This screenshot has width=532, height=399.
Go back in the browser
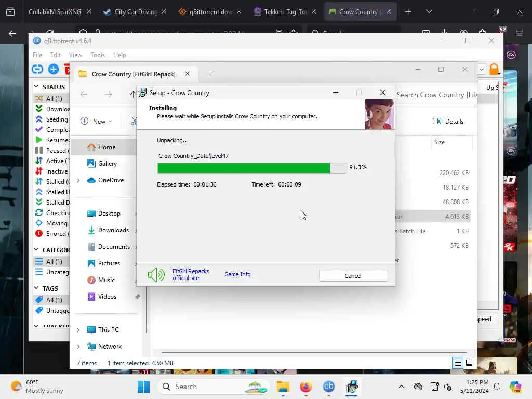click(x=12, y=33)
